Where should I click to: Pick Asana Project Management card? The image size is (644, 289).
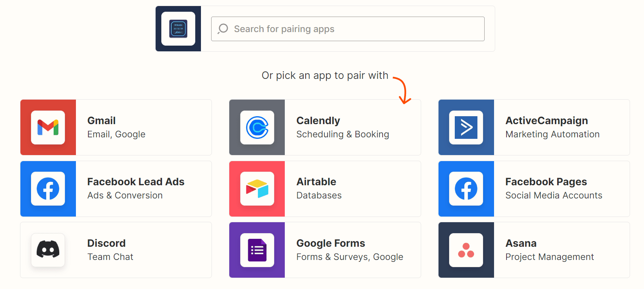point(534,250)
